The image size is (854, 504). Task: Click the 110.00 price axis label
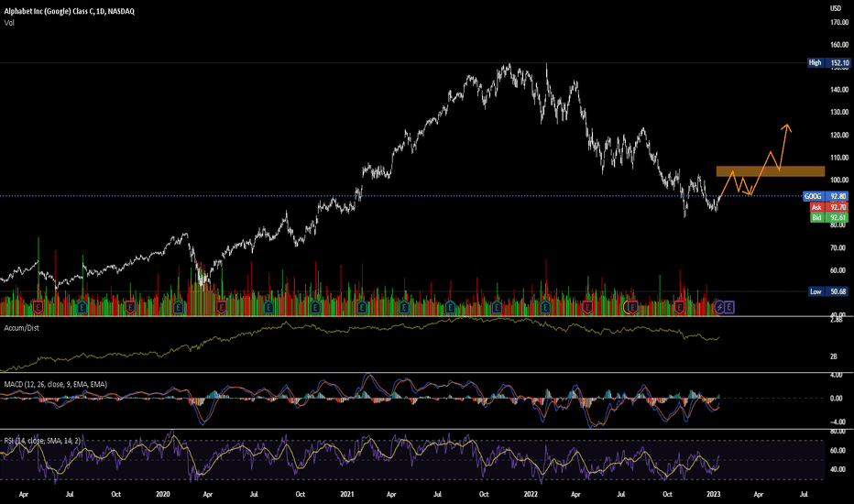(839, 158)
